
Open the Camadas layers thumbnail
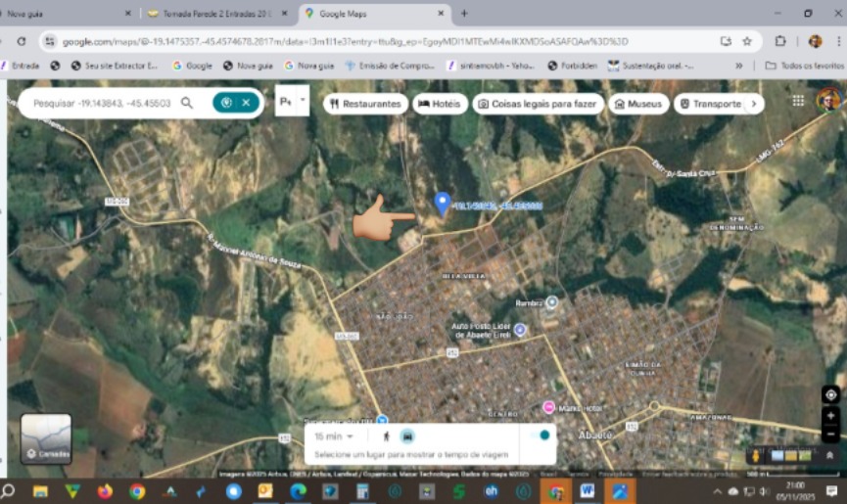(46, 438)
